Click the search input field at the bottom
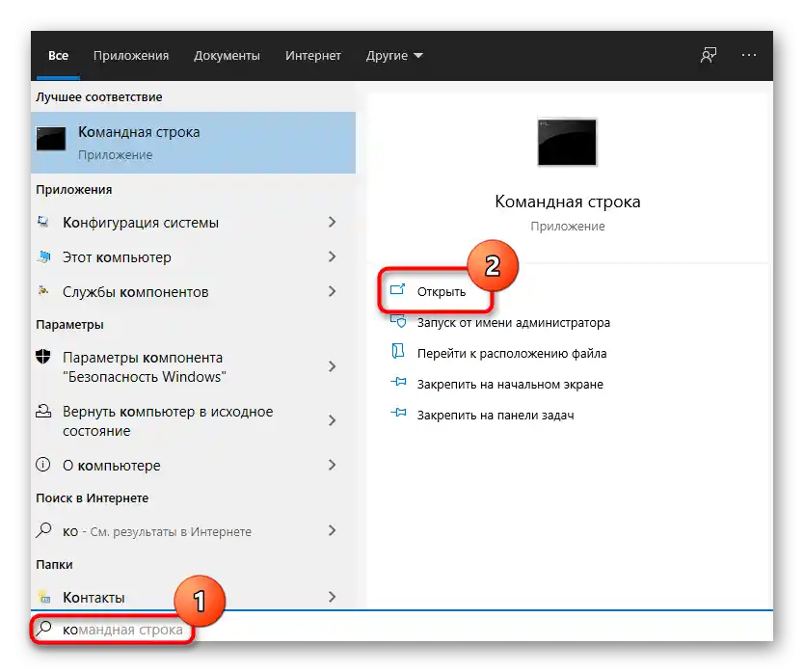Screen dimensions: 804x672 (x=145, y=629)
